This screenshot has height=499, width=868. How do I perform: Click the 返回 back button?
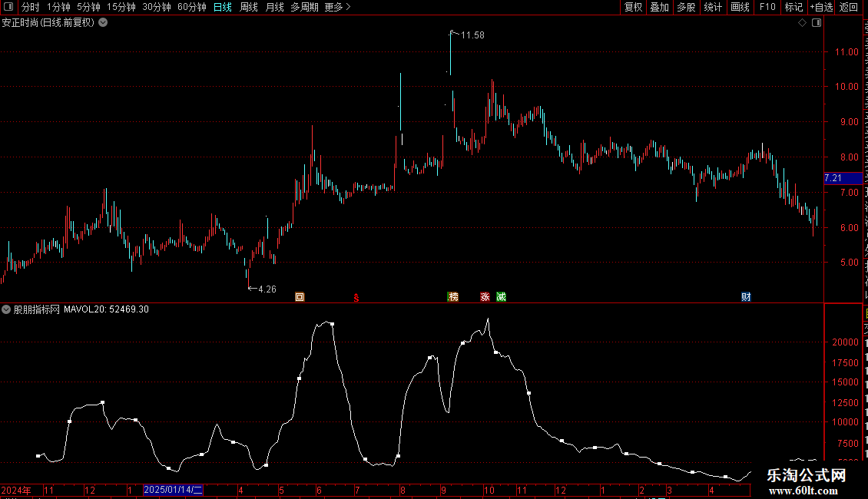click(849, 7)
